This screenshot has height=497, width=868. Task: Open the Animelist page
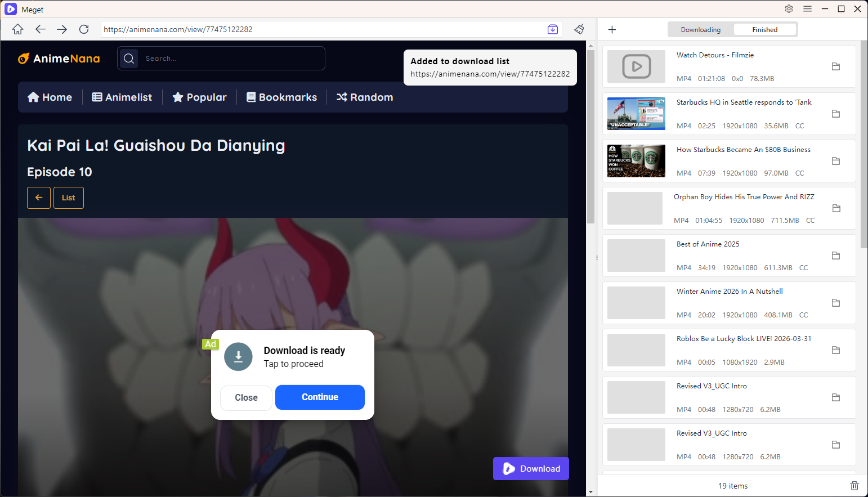(x=122, y=97)
